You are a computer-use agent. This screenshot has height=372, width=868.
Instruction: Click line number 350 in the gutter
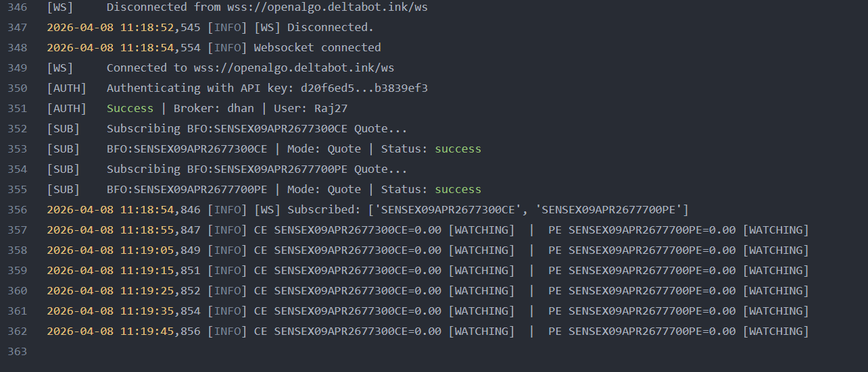coord(17,88)
